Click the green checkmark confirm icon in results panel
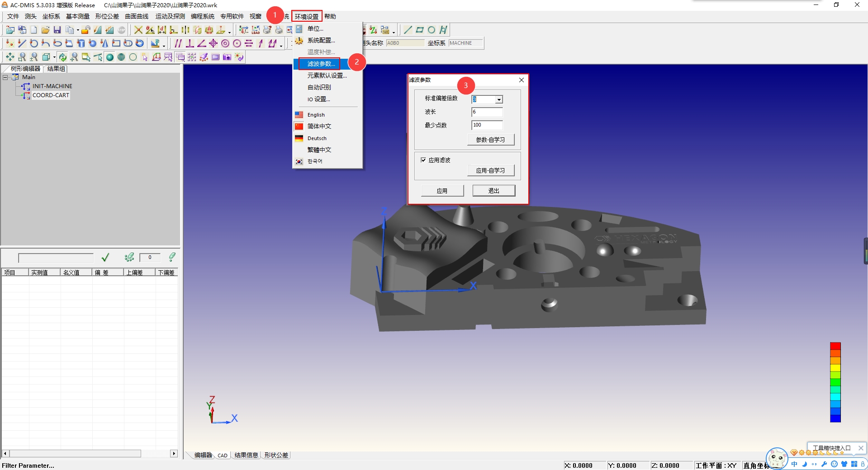This screenshot has height=470, width=868. coord(105,258)
